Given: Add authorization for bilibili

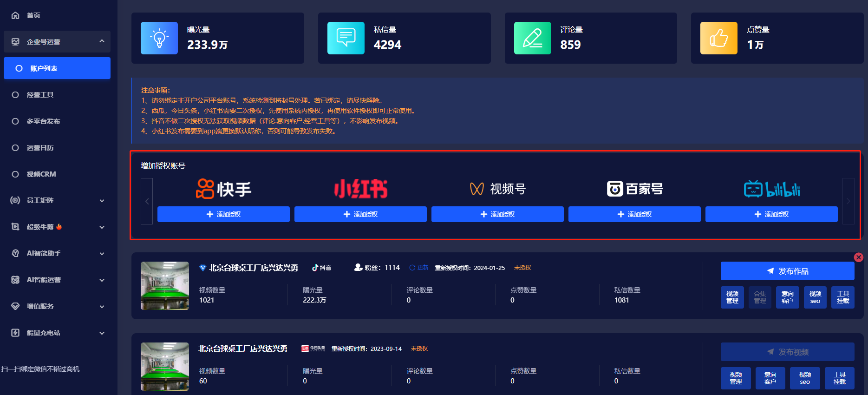Looking at the screenshot, I should (x=771, y=214).
